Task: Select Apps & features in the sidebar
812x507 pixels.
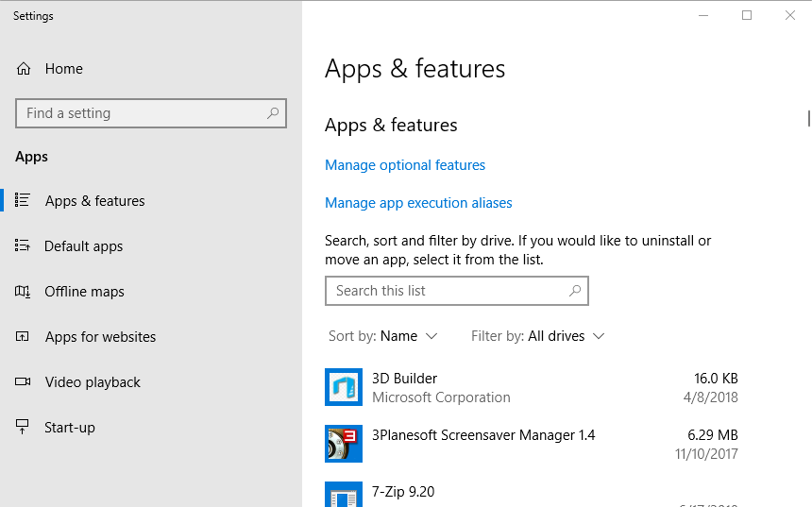Action: pos(151,200)
